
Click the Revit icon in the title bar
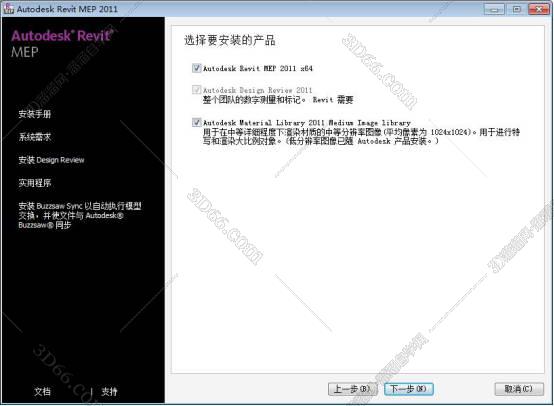[x=8, y=8]
